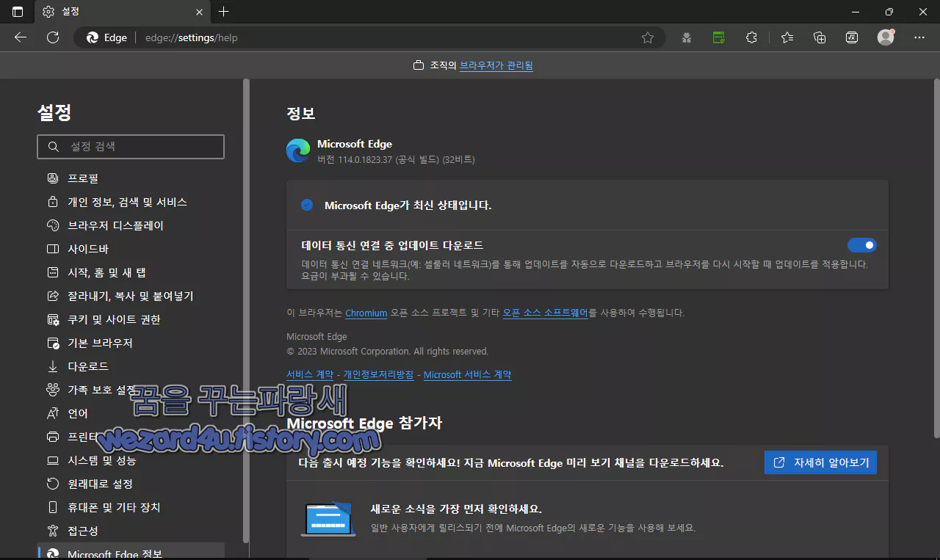Click the 자세히 알아보기 button

(820, 462)
